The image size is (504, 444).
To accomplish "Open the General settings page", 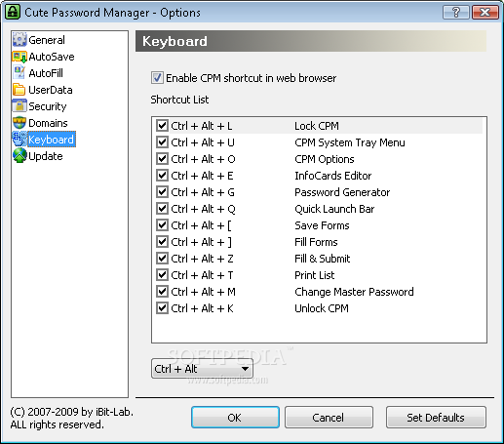I will (x=47, y=40).
